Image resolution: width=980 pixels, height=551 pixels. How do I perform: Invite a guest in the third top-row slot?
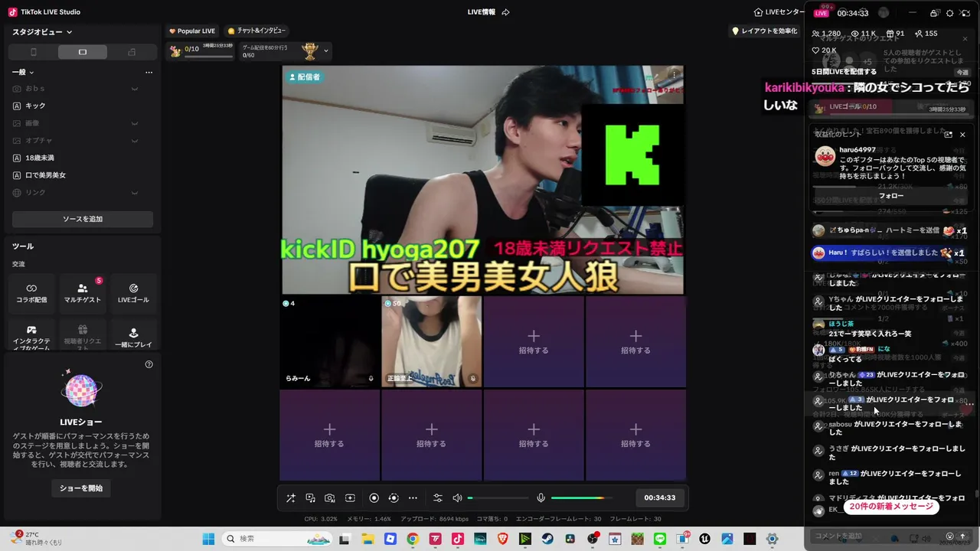click(x=534, y=341)
